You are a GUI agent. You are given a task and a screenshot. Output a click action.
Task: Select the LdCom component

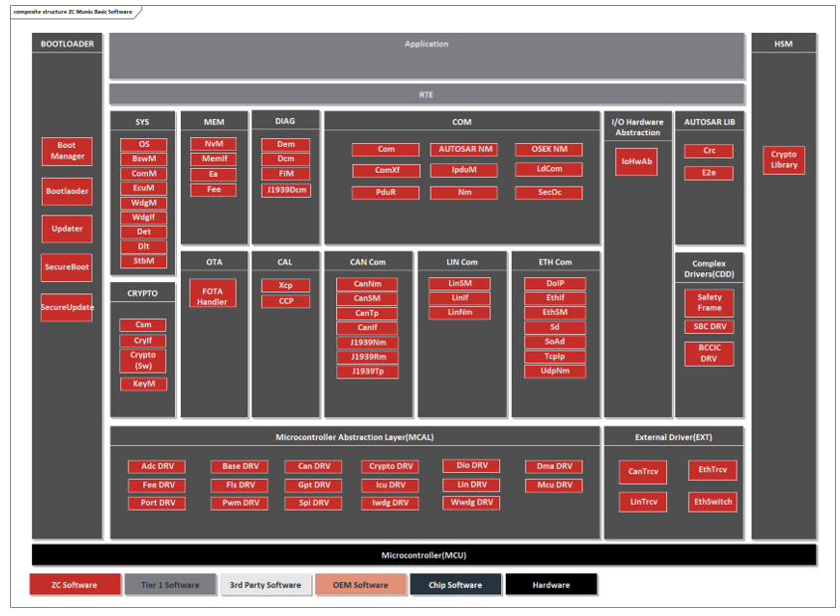[x=549, y=169]
